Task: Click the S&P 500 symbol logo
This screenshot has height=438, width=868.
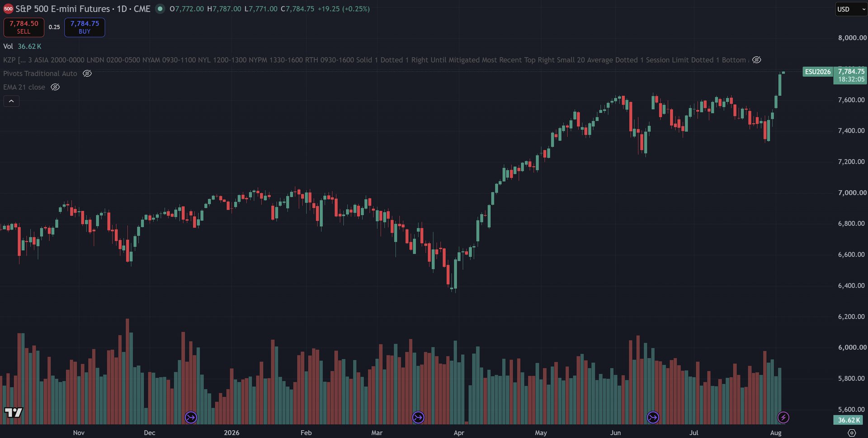Action: (x=8, y=9)
